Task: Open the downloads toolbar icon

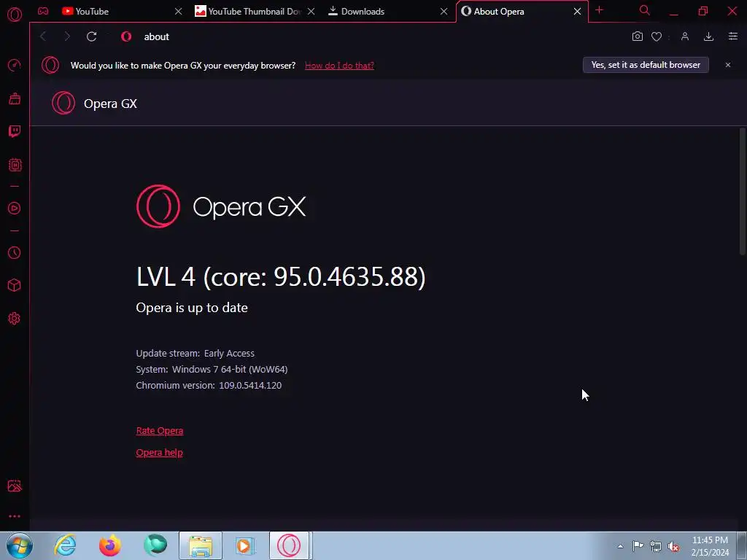Action: click(x=709, y=36)
